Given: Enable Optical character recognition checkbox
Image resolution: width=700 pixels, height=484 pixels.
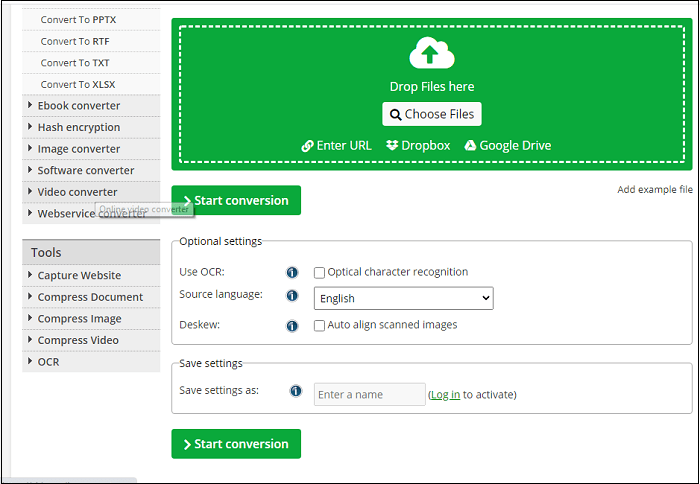Looking at the screenshot, I should [320, 272].
